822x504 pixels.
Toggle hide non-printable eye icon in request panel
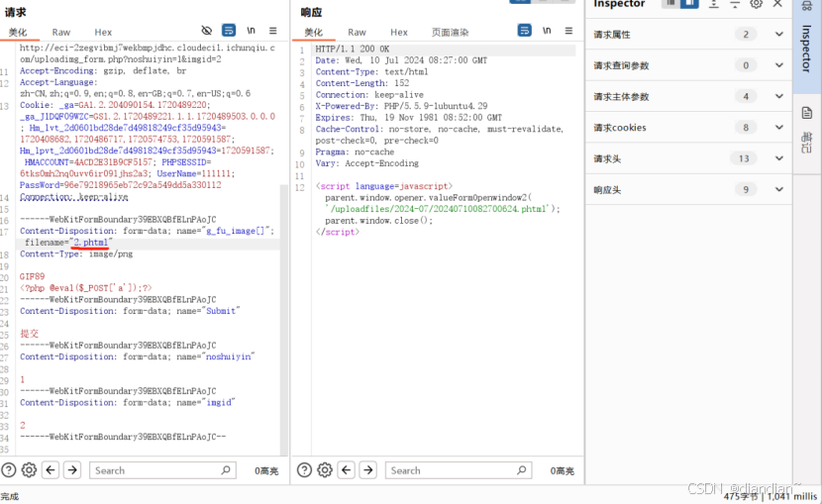click(207, 31)
